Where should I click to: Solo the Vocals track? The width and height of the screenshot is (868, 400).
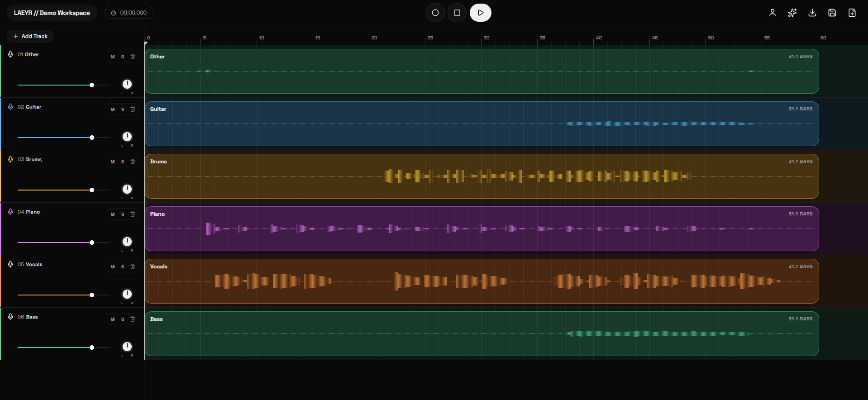coord(123,267)
